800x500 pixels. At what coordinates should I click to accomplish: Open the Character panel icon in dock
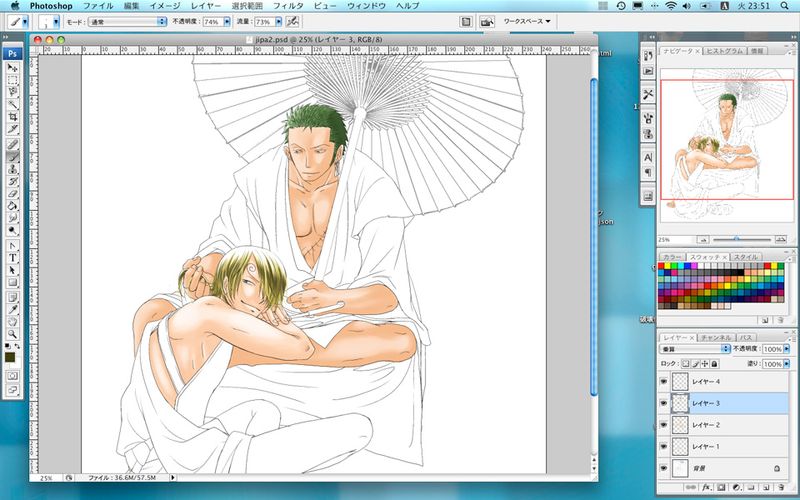point(648,157)
